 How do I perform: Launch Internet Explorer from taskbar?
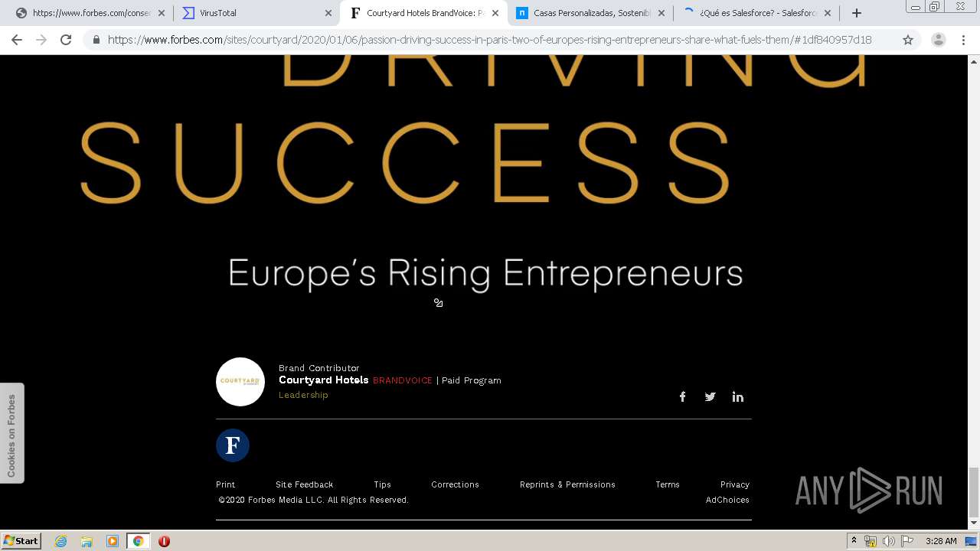pyautogui.click(x=60, y=541)
